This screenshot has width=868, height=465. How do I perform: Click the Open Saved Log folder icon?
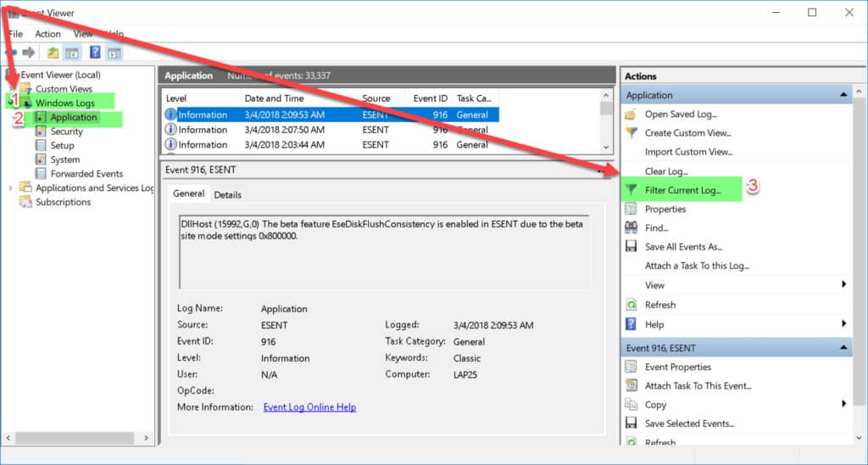(x=631, y=115)
